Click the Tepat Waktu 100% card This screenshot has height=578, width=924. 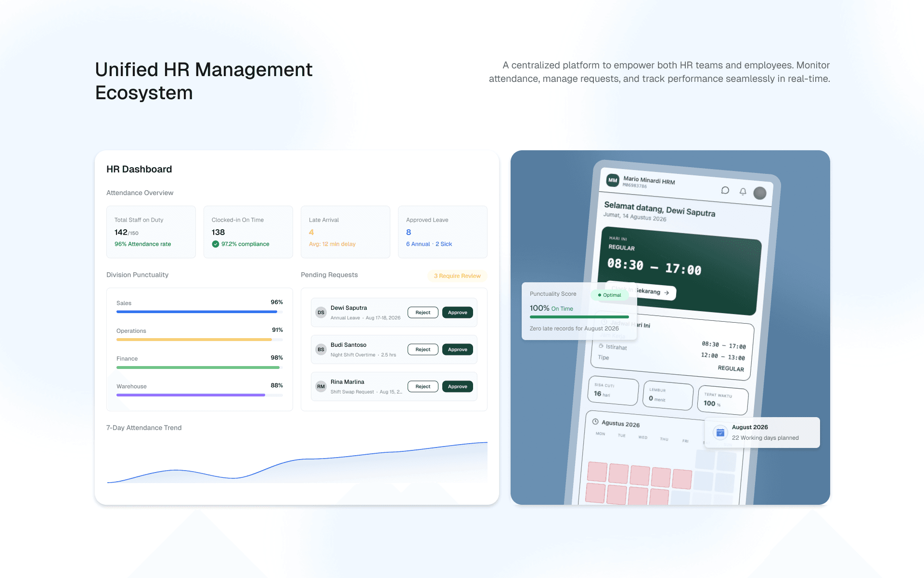pyautogui.click(x=722, y=400)
